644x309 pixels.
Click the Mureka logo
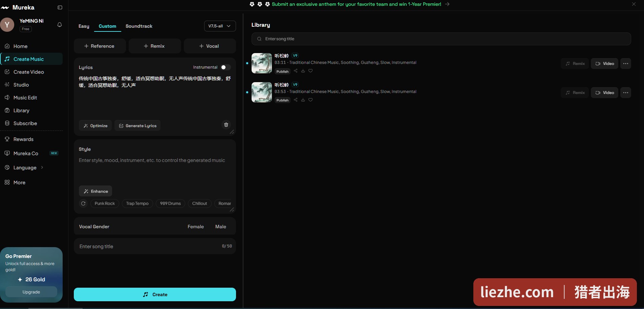click(x=18, y=7)
